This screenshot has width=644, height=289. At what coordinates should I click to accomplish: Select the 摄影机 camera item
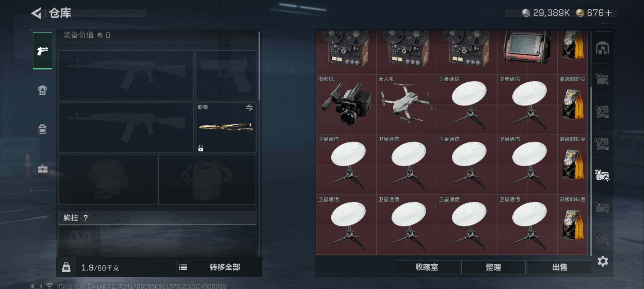coord(346,104)
